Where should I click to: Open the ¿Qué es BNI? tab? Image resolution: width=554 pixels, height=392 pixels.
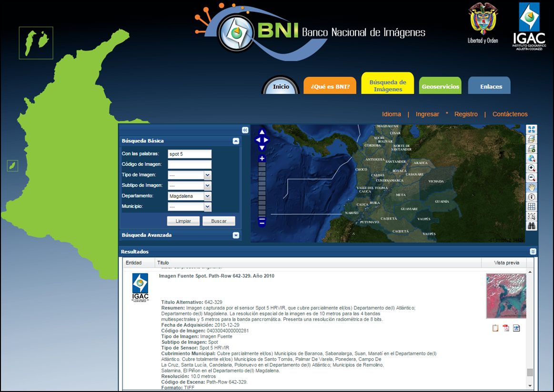[x=330, y=86]
